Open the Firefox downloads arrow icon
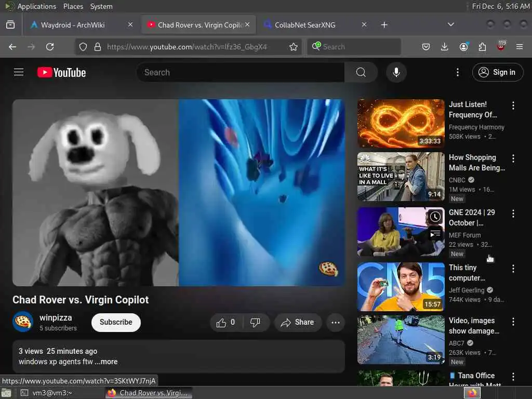Viewport: 532px width, 399px height. (445, 47)
